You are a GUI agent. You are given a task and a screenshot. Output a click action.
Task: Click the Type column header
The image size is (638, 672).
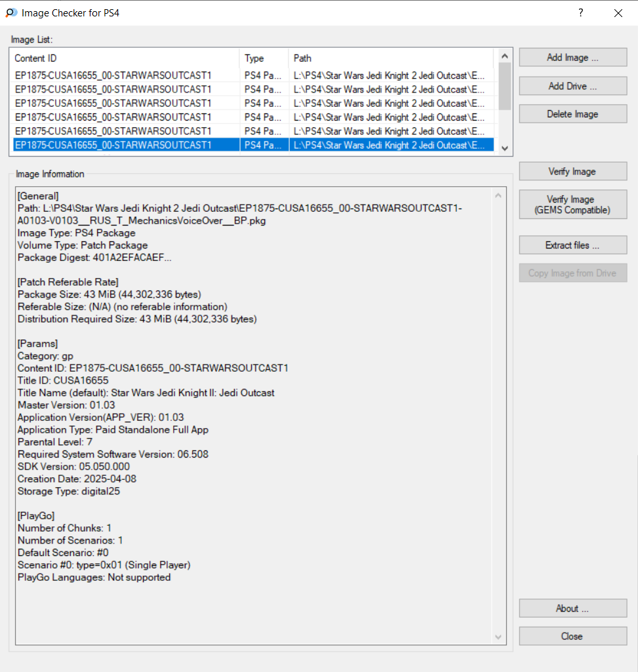pyautogui.click(x=264, y=58)
